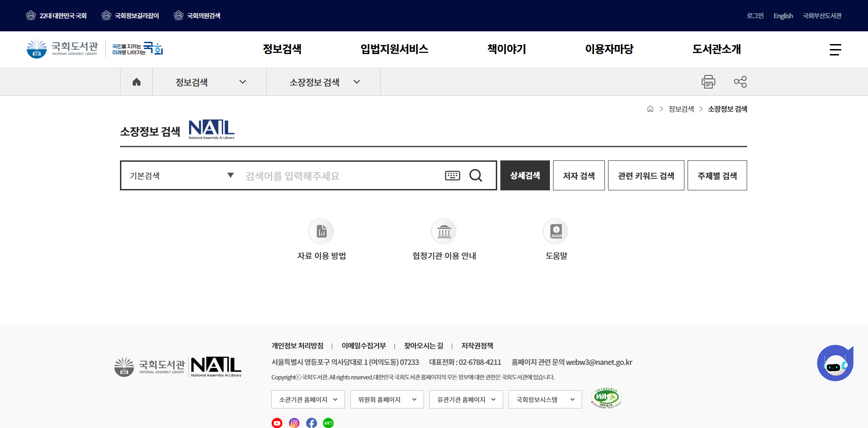Open the 국회정보시스템 dropdown in footer
This screenshot has width=868, height=428.
click(544, 399)
